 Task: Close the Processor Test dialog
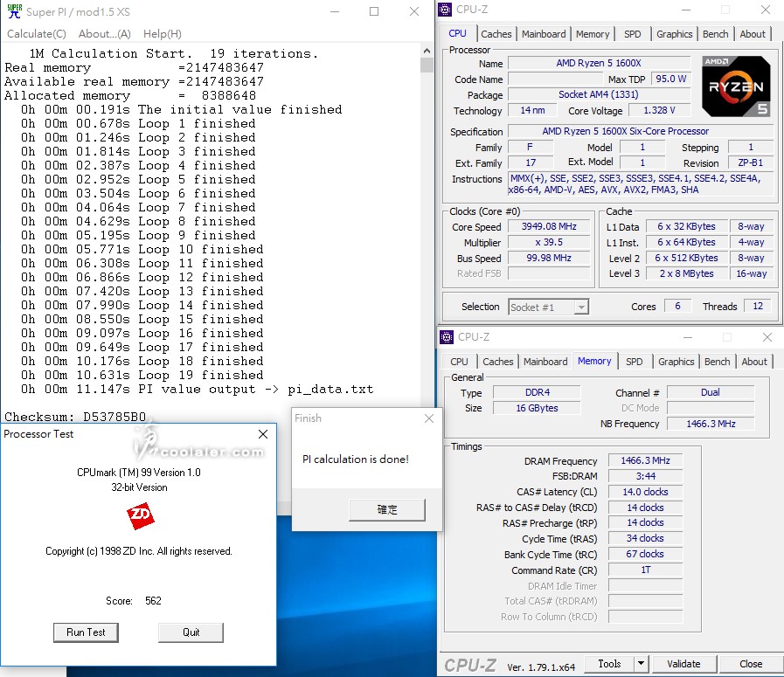coord(263,434)
